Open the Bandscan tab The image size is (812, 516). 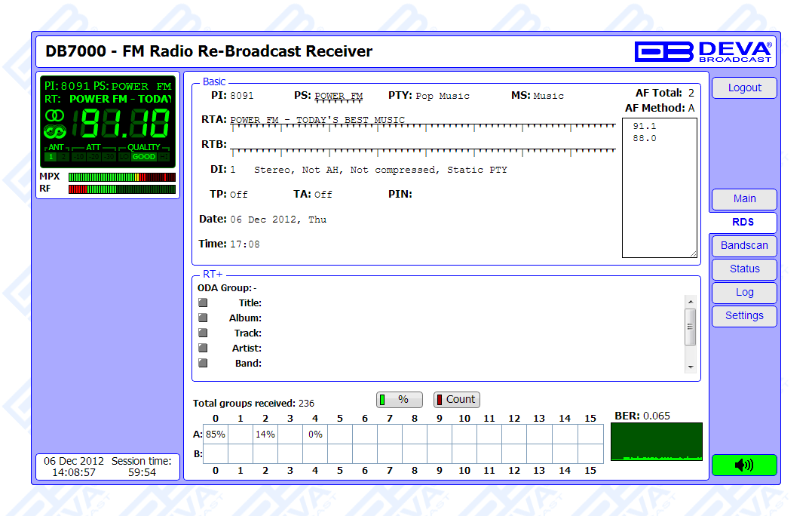[743, 246]
